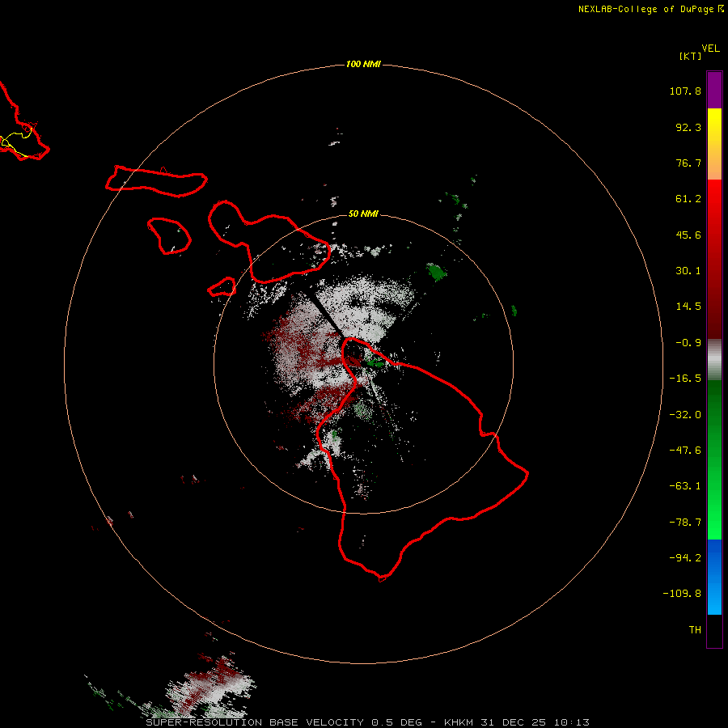Click the 31 DEC 25 10:13 timestamp

point(535,722)
